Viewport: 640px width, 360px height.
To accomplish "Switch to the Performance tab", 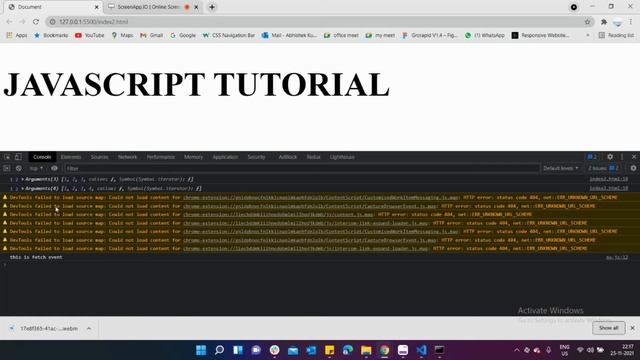I will (x=160, y=157).
